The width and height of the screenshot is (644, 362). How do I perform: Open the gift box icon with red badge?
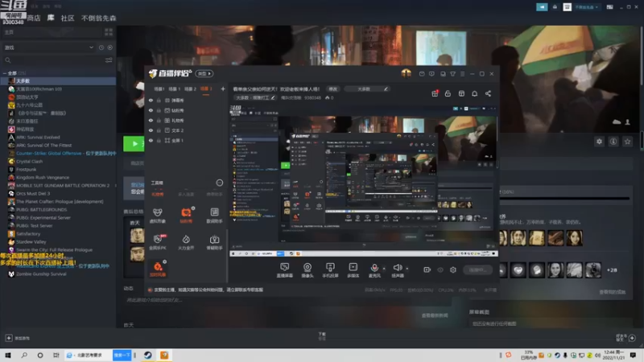[435, 93]
